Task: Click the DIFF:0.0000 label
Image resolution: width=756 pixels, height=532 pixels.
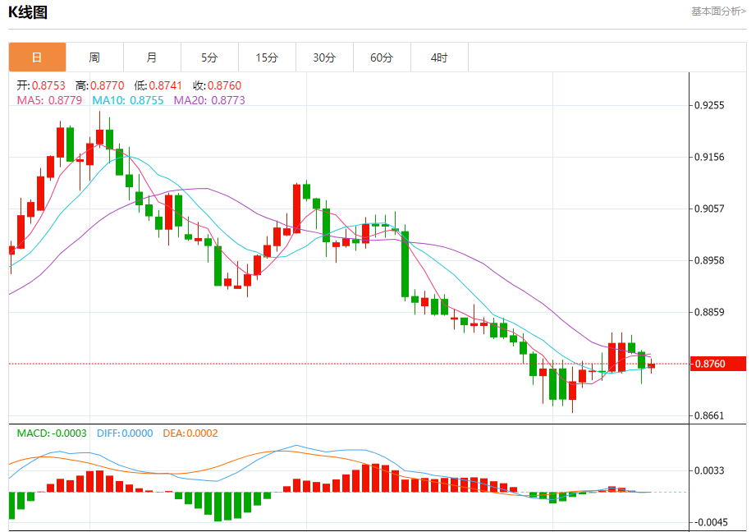Action: (x=125, y=433)
